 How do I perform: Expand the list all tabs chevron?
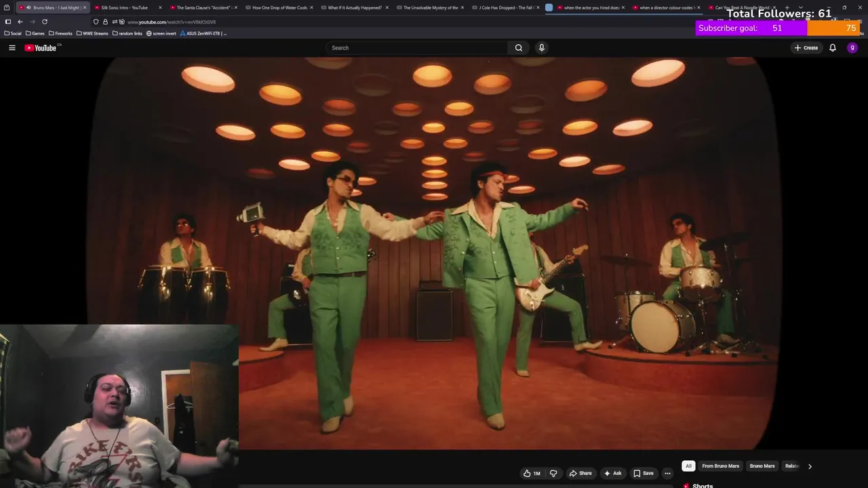tap(801, 7)
